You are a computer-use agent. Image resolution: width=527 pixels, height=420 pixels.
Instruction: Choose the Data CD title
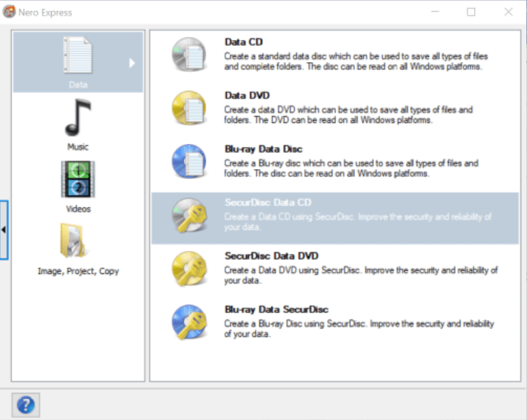tap(244, 42)
